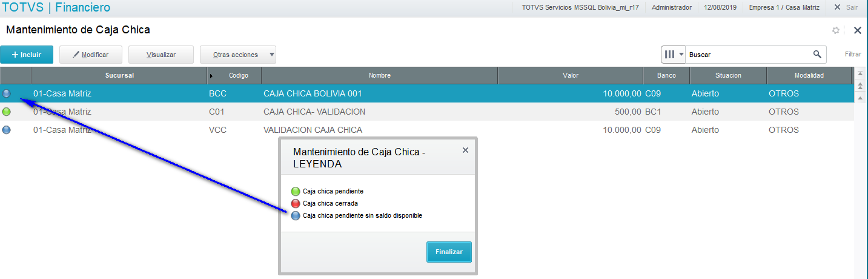Click the 12/08/2019 date in header
The image size is (868, 279).
click(x=720, y=7)
